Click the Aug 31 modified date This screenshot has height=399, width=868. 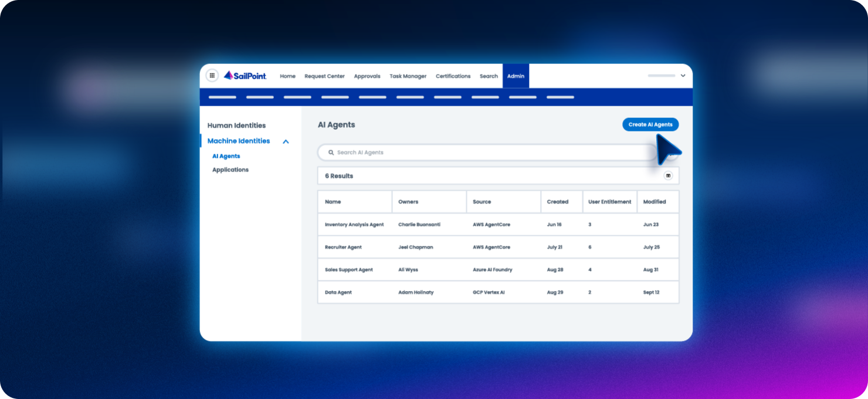651,270
